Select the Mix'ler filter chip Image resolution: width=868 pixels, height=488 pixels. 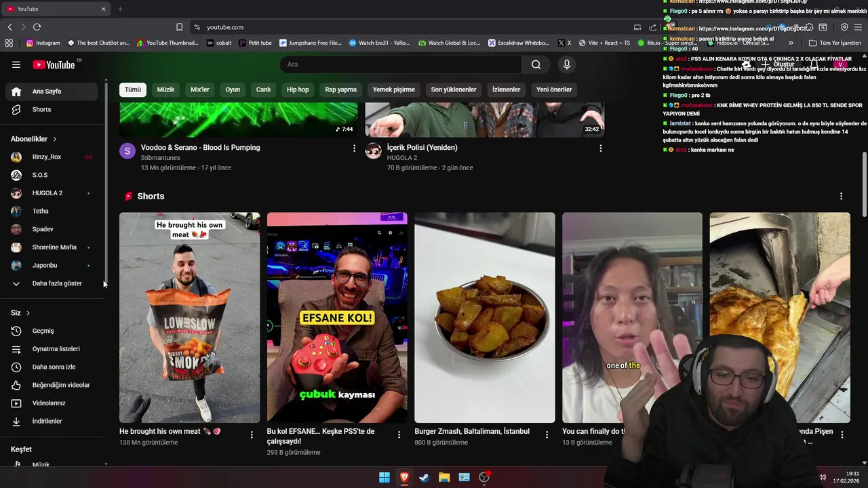click(200, 89)
